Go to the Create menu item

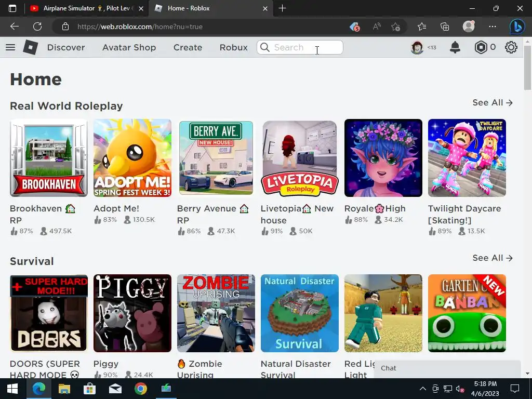click(188, 47)
